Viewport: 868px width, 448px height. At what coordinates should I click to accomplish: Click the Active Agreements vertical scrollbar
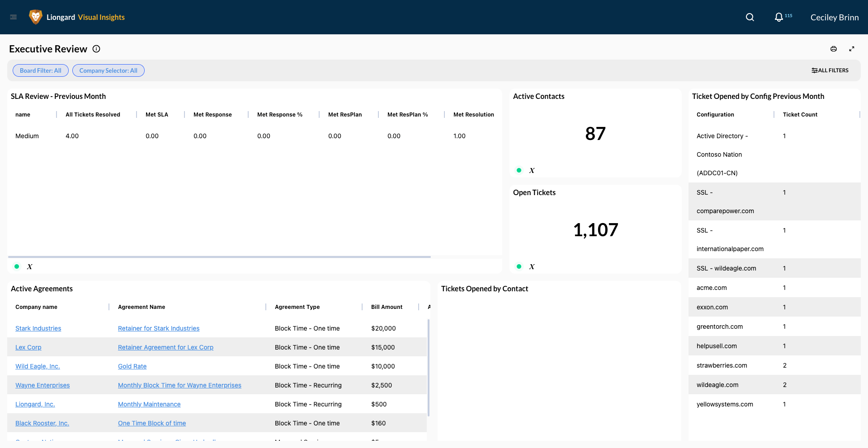tap(428, 368)
